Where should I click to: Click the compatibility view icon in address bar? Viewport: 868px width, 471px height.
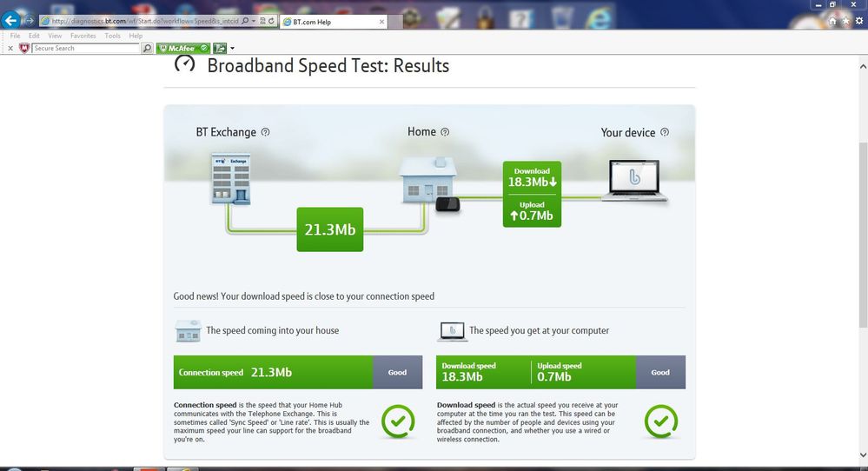click(263, 21)
